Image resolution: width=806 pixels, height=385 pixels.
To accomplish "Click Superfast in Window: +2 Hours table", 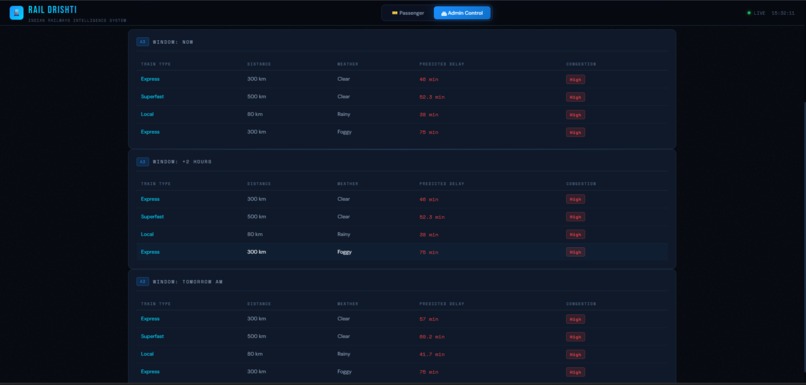I will click(152, 216).
